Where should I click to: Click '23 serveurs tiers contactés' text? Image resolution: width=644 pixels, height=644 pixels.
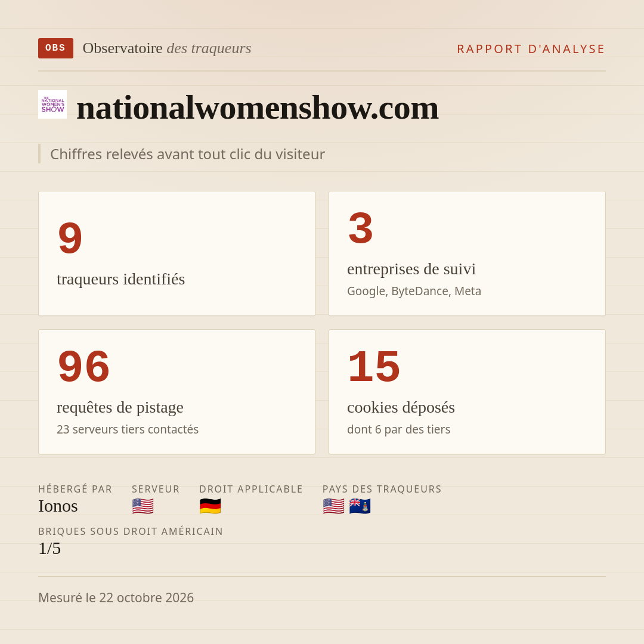128,429
